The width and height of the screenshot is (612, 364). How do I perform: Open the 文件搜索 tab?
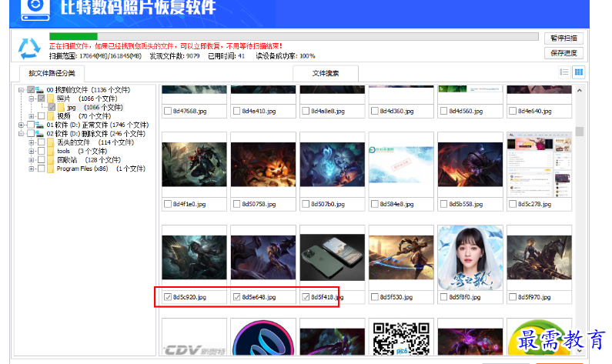(326, 73)
